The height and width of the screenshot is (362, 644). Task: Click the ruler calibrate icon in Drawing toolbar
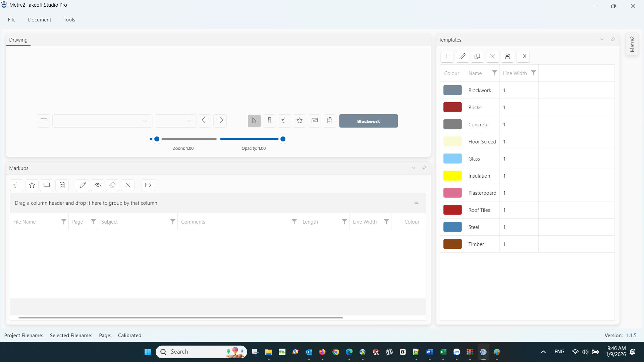pyautogui.click(x=269, y=121)
